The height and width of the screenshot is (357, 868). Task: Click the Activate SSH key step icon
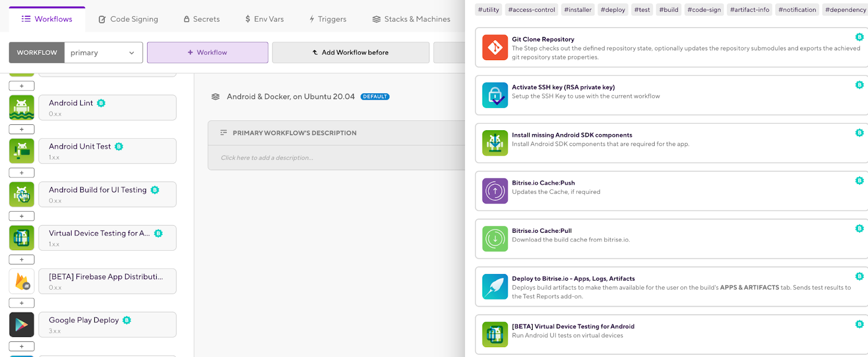click(495, 95)
